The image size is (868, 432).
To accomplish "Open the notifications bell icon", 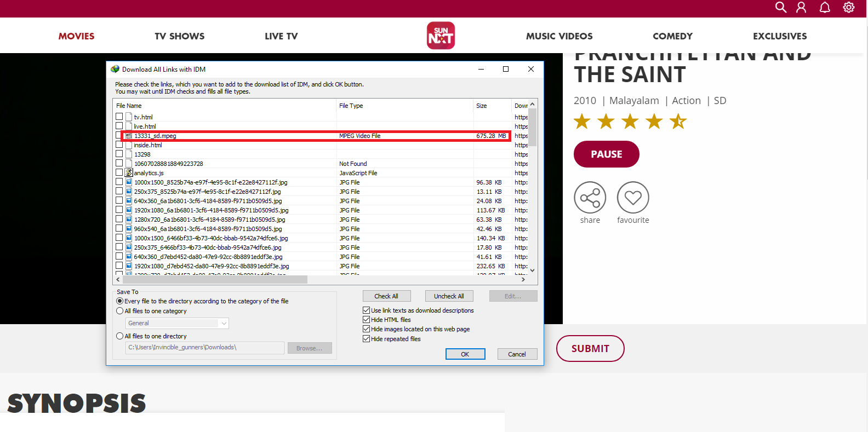I will 825,7.
